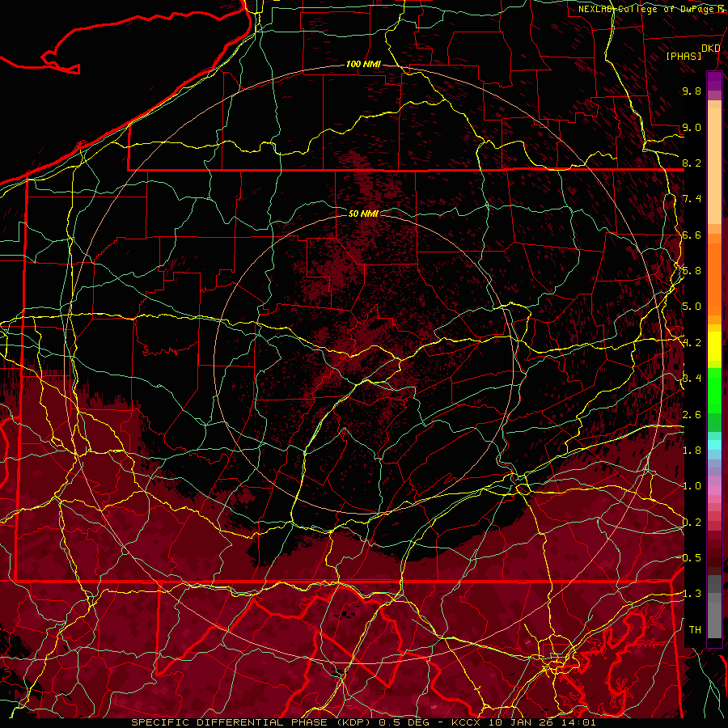Pick the cyan segment of the color scale
728x728 pixels.
[714, 445]
